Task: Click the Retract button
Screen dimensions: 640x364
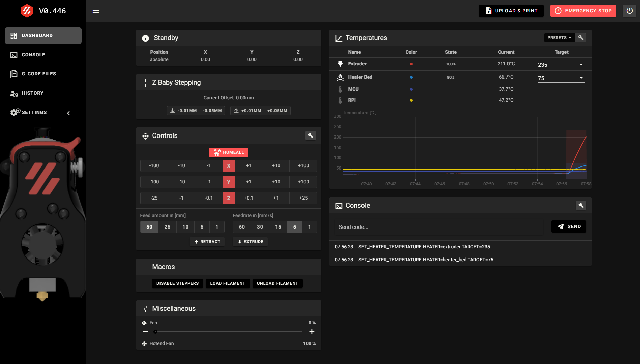Action: pos(207,242)
